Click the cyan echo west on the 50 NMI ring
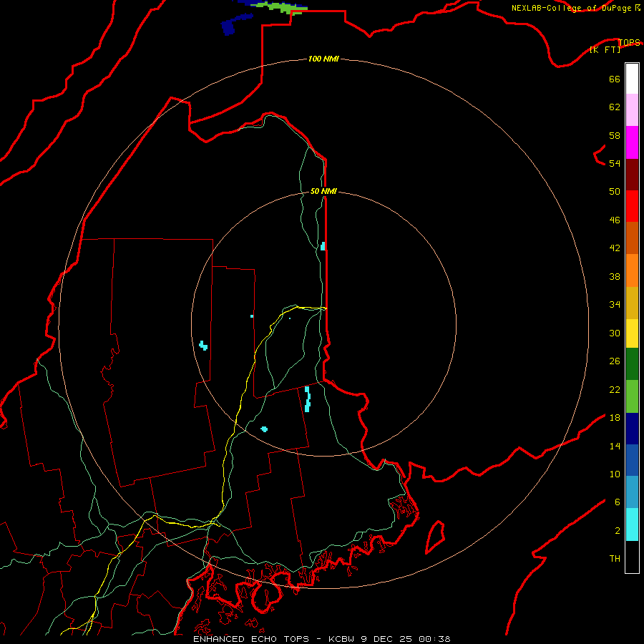Image resolution: width=644 pixels, height=644 pixels. (203, 345)
